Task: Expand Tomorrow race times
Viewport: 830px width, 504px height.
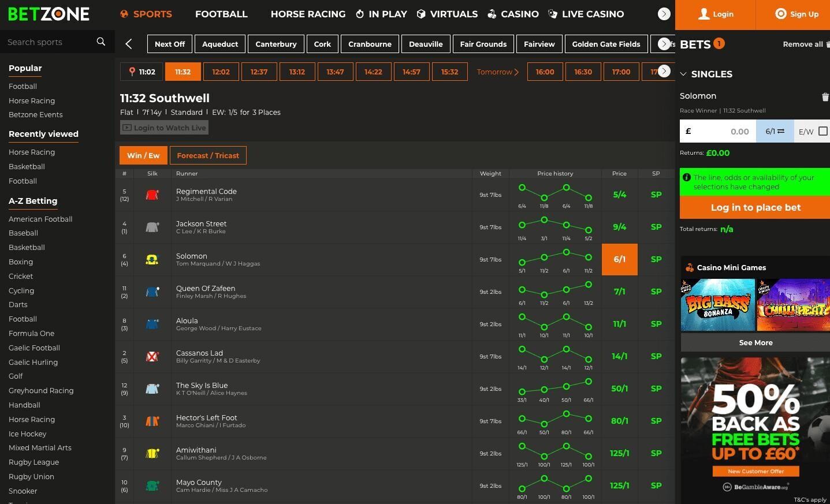Action: 498,72
